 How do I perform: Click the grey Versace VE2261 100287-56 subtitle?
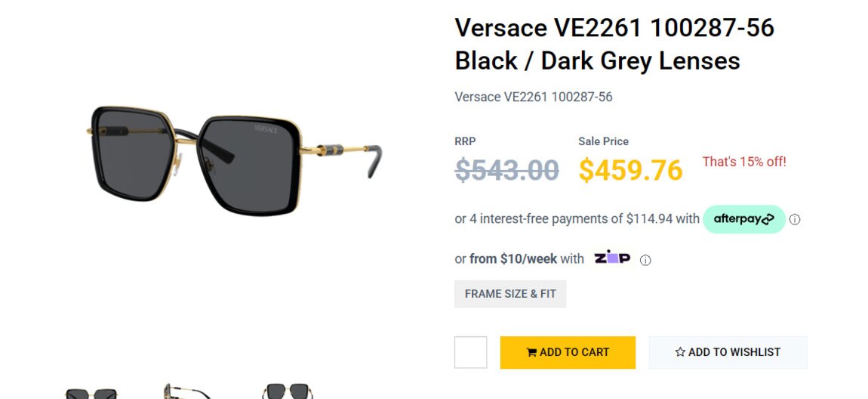tap(533, 97)
